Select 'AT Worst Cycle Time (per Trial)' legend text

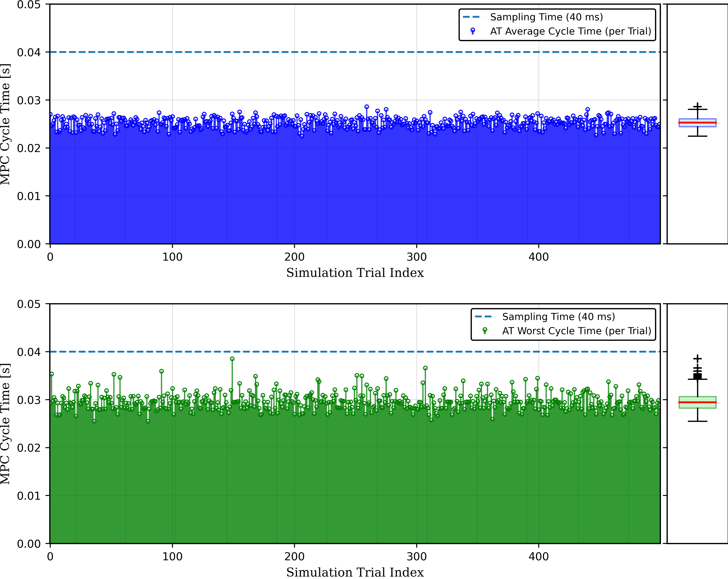click(x=576, y=331)
